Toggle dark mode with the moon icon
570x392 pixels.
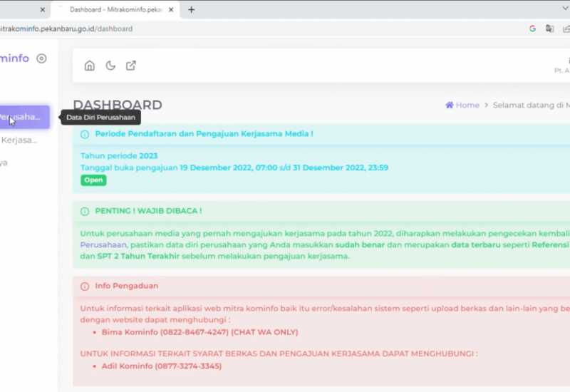110,66
